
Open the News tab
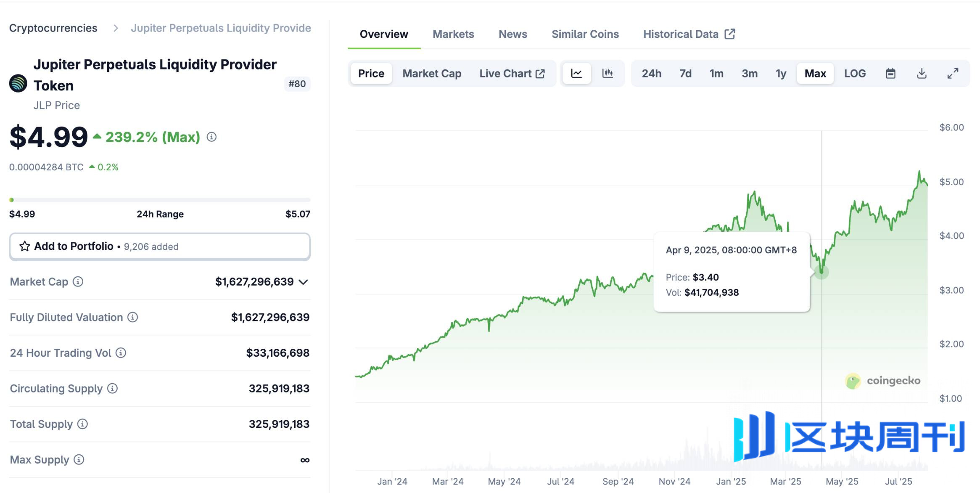click(513, 34)
